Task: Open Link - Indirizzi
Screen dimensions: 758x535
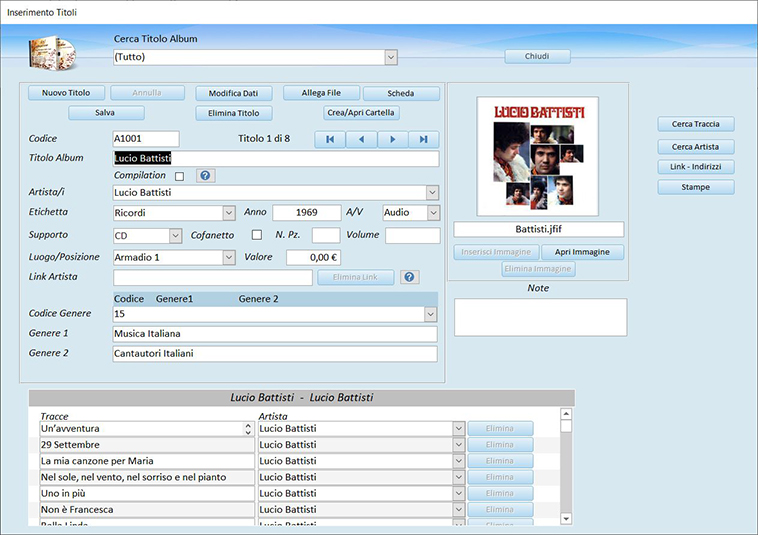Action: (696, 167)
